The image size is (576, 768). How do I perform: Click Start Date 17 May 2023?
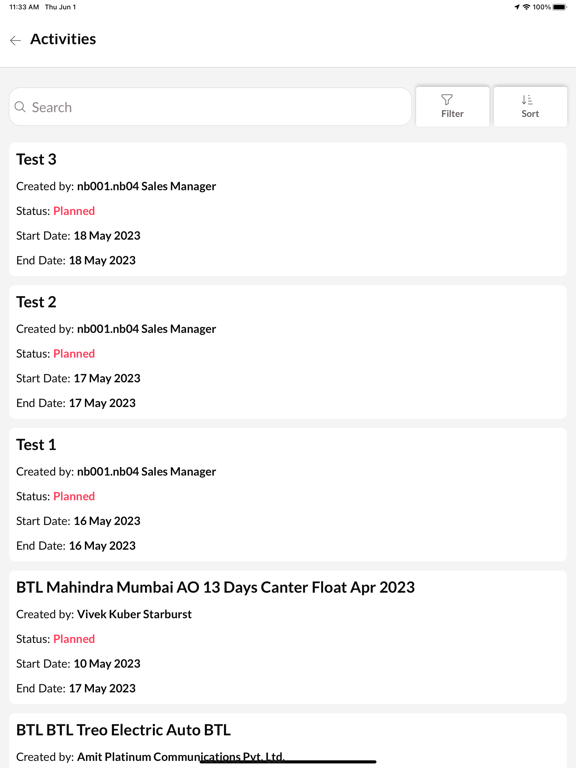coord(78,378)
